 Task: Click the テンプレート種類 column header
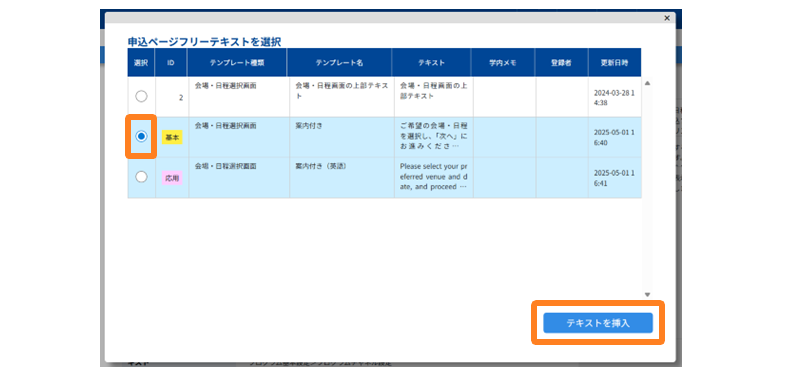(x=237, y=62)
